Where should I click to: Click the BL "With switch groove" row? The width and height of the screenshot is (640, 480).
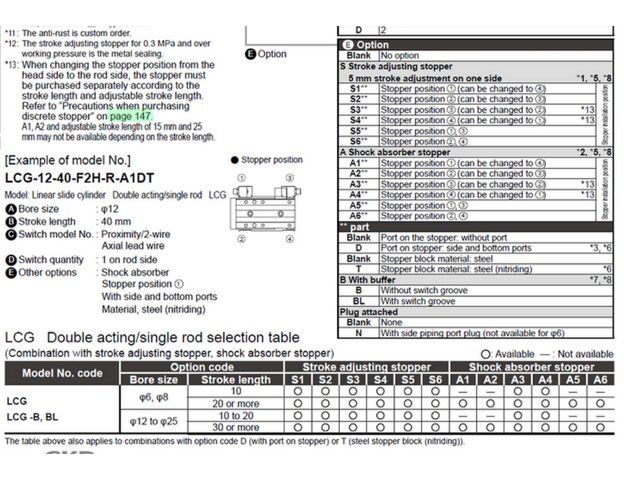(x=476, y=301)
